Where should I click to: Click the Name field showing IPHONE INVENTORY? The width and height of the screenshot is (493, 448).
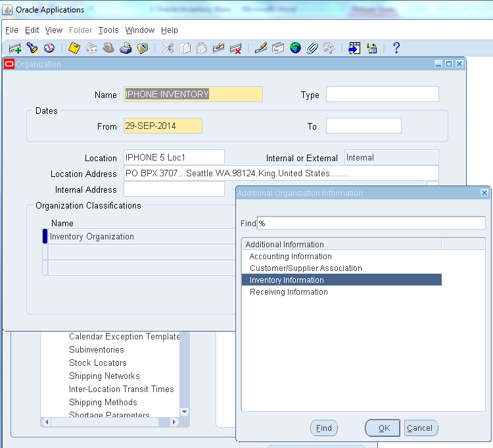pyautogui.click(x=193, y=94)
